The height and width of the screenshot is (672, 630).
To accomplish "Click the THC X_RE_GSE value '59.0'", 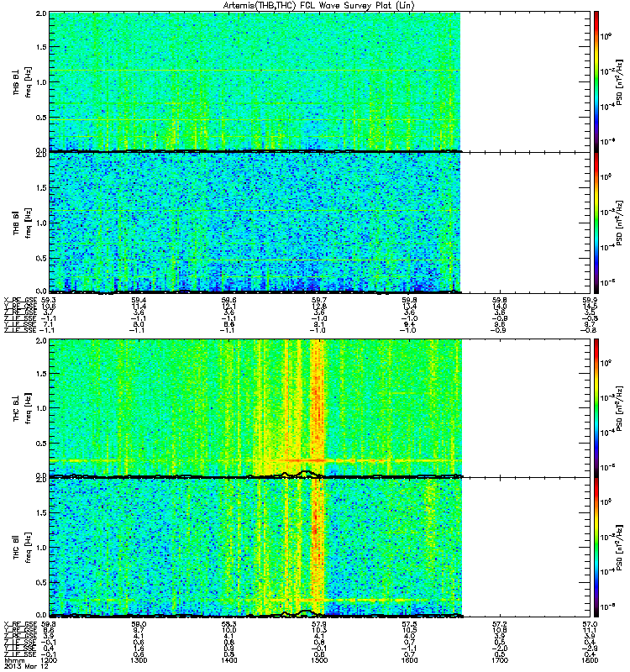I will (139, 624).
